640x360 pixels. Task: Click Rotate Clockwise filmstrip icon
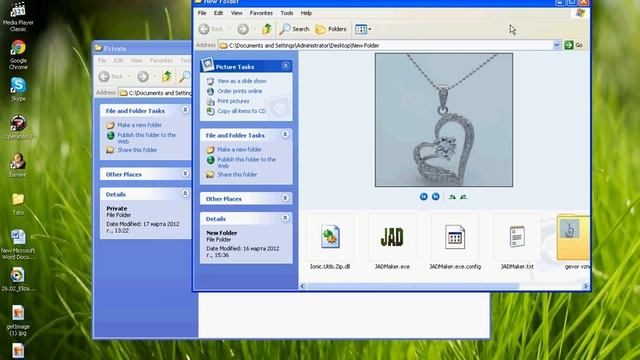452,197
